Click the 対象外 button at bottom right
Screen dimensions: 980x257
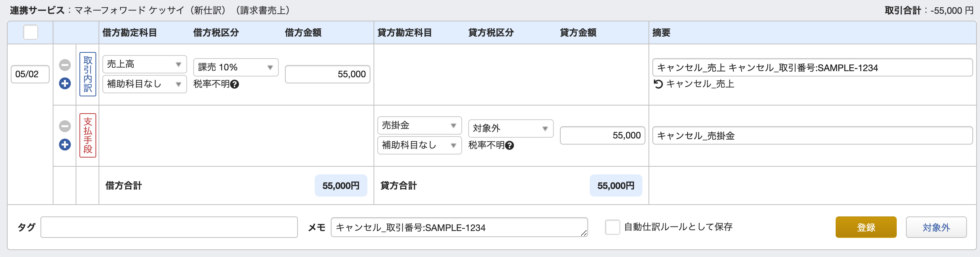point(936,228)
